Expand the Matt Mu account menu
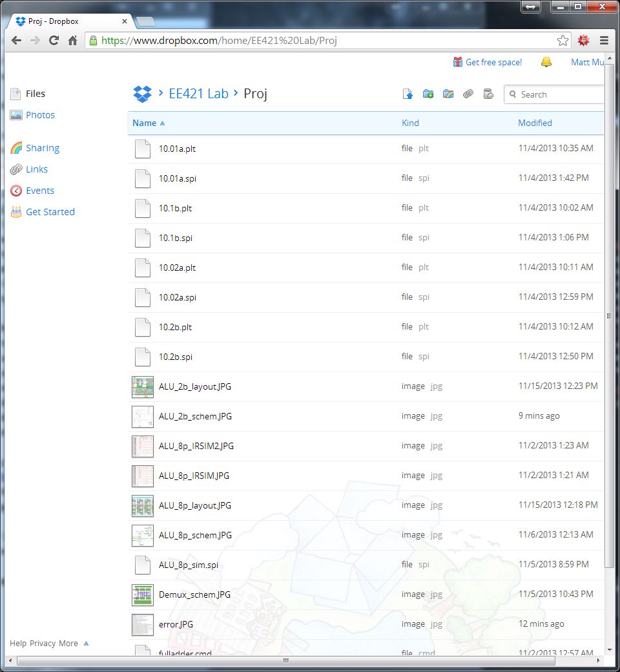Image resolution: width=620 pixels, height=672 pixels. pyautogui.click(x=588, y=61)
